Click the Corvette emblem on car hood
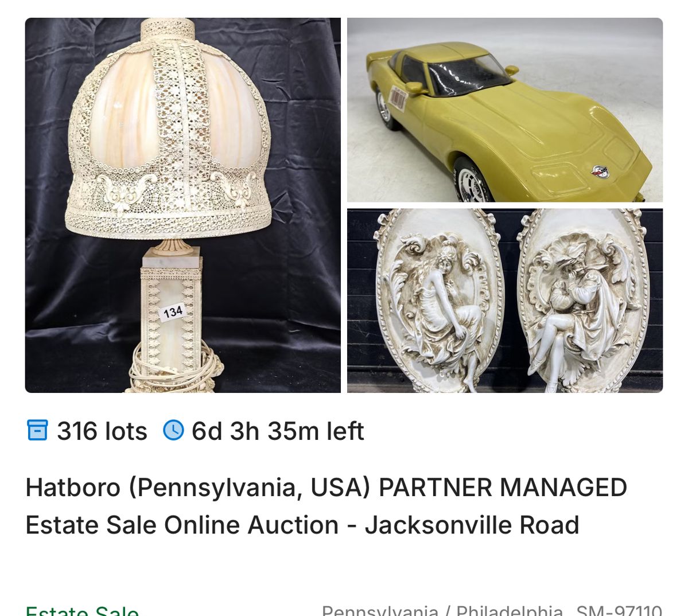Screen dimensions: 688x616 [600, 172]
